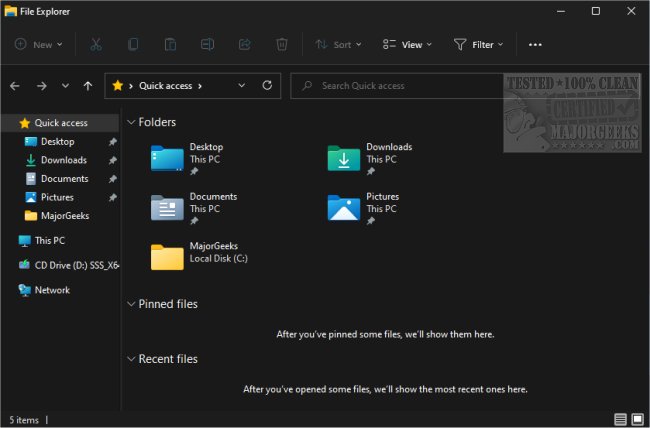Viewport: 650px width, 428px height.
Task: Click the Delete trash can icon
Action: (282, 44)
